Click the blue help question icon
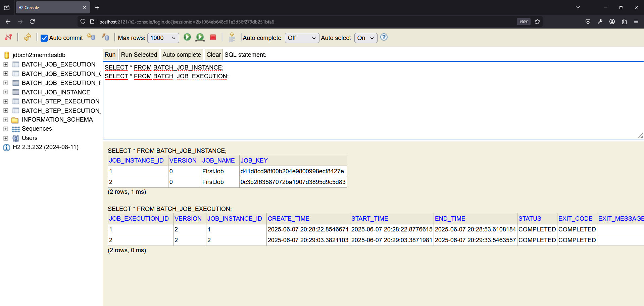Viewport: 644px width, 306px height. [384, 37]
